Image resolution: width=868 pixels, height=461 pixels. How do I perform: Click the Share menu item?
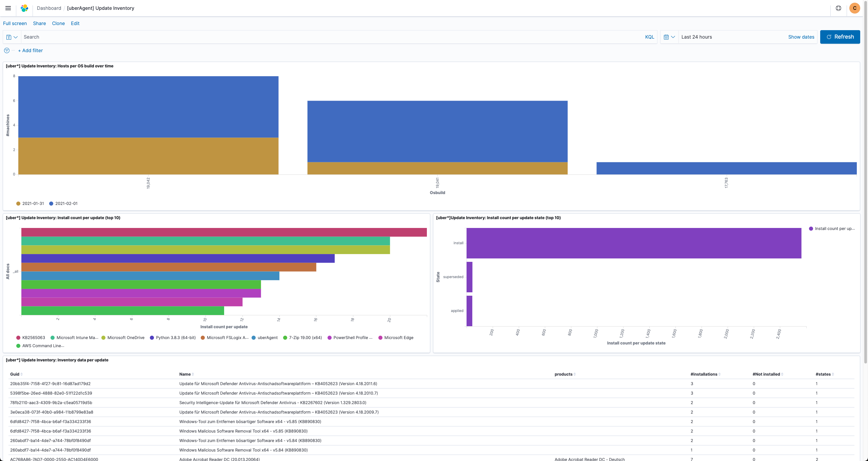pos(39,23)
